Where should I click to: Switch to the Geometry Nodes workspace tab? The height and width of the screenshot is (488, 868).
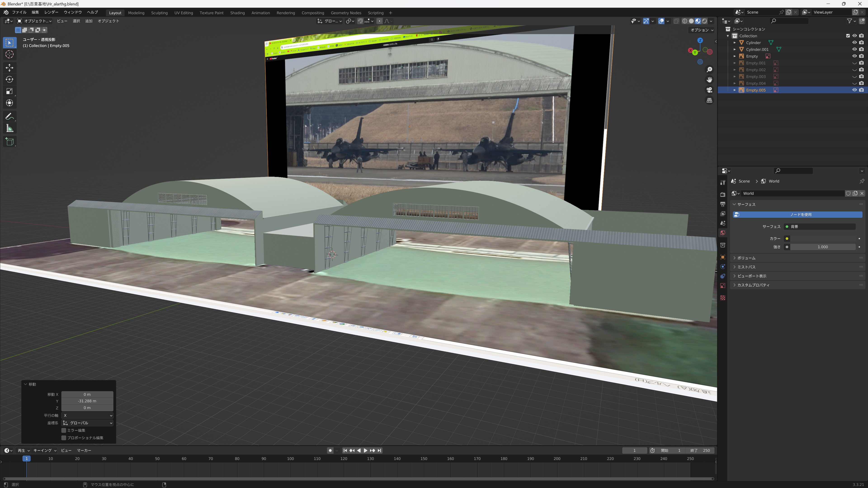(346, 13)
